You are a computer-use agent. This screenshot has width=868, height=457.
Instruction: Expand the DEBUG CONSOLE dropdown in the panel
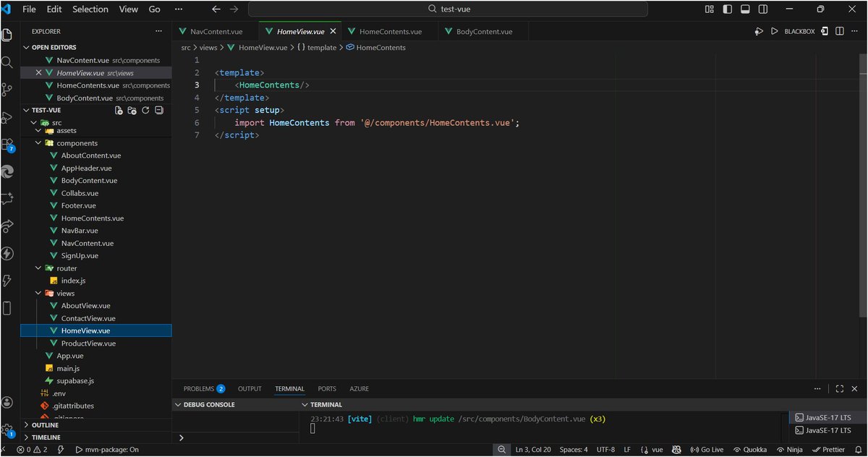178,404
